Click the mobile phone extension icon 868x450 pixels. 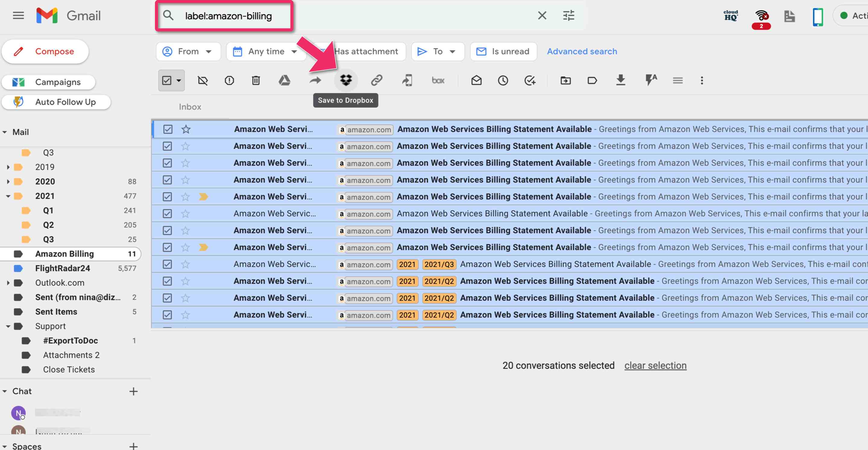(x=817, y=17)
